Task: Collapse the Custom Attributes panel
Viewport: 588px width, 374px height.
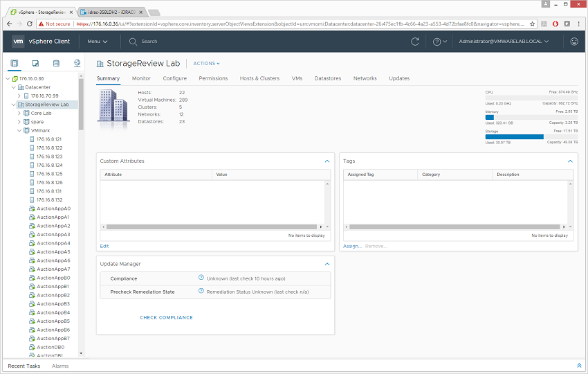Action: [327, 161]
